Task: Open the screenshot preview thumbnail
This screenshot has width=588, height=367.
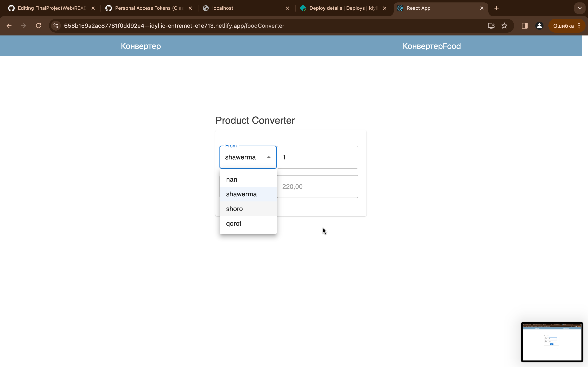Action: [551, 342]
